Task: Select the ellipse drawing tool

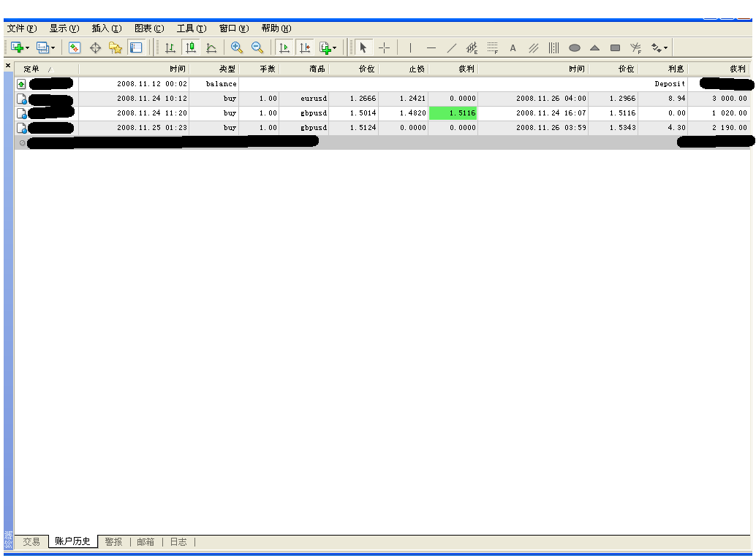Action: click(x=574, y=47)
